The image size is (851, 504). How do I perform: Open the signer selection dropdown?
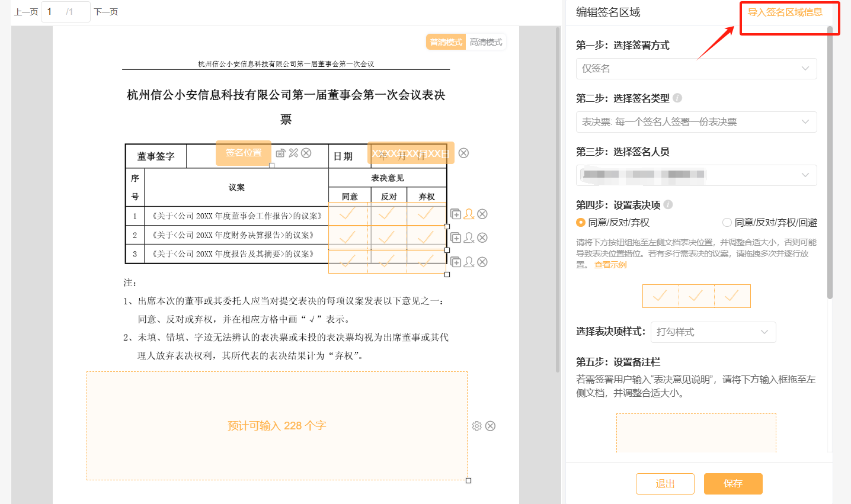[x=696, y=175]
